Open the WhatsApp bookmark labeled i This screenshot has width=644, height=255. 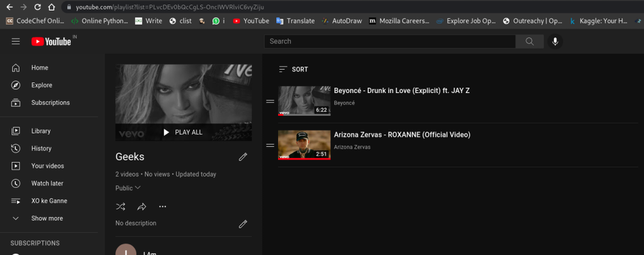[x=218, y=21]
